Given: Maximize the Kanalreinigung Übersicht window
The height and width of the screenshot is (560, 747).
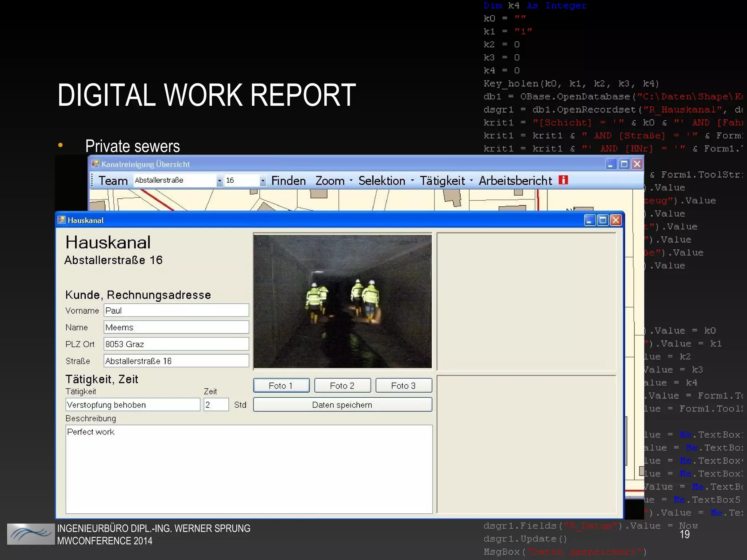Looking at the screenshot, I should pyautogui.click(x=624, y=164).
